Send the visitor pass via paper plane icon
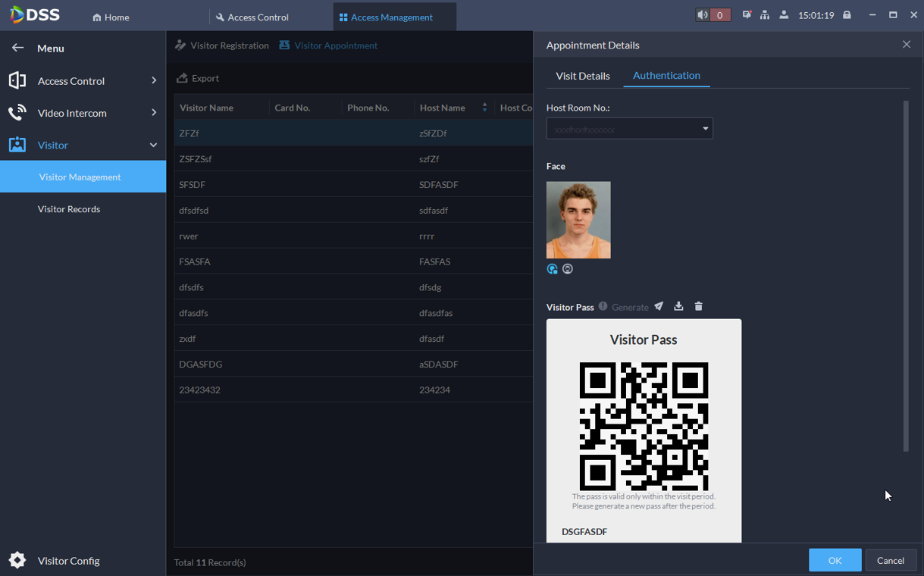This screenshot has width=924, height=576. 659,306
